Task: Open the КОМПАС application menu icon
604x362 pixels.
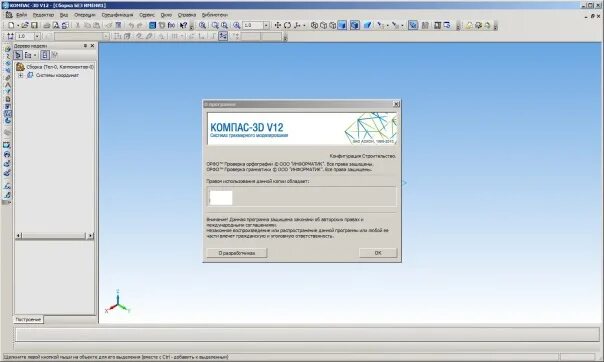Action: coord(8,15)
